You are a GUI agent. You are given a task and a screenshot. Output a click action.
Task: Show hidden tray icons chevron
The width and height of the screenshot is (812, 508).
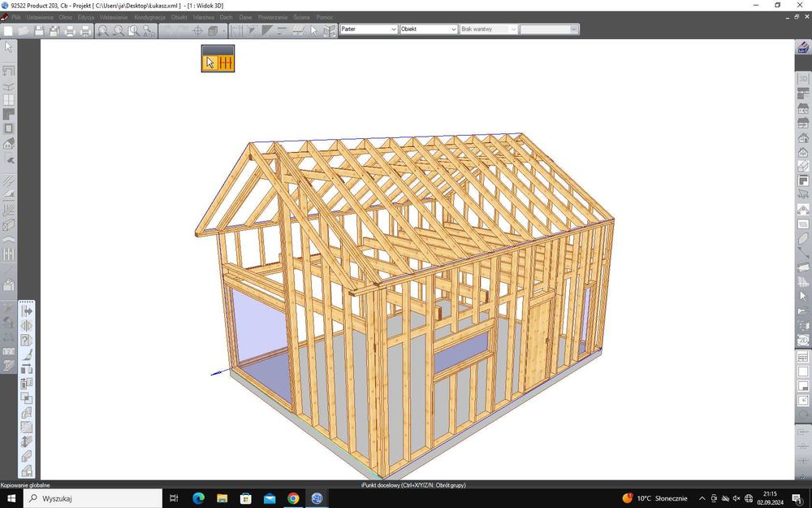click(702, 498)
